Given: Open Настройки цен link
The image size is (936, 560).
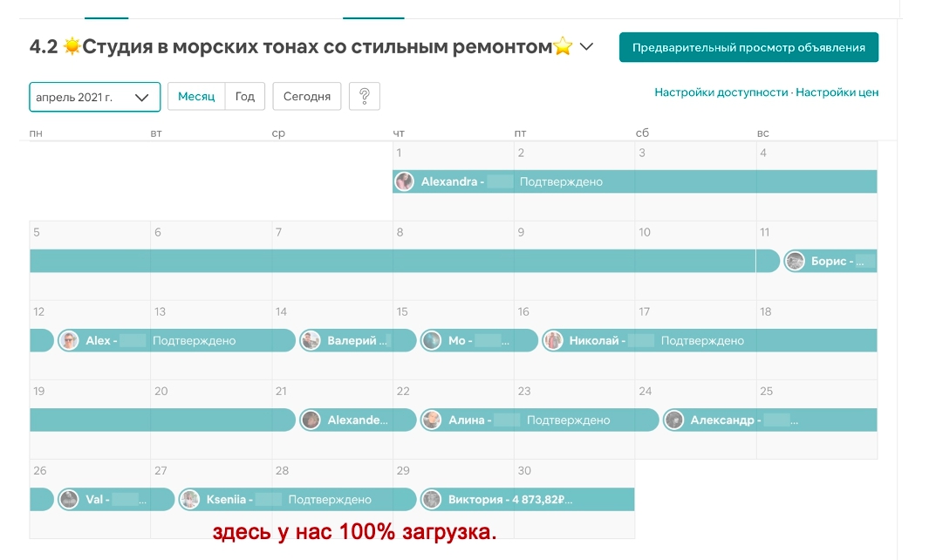Looking at the screenshot, I should click(837, 92).
